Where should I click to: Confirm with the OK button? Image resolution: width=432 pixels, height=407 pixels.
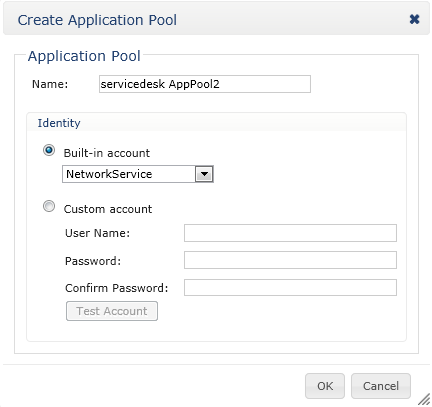pyautogui.click(x=325, y=386)
